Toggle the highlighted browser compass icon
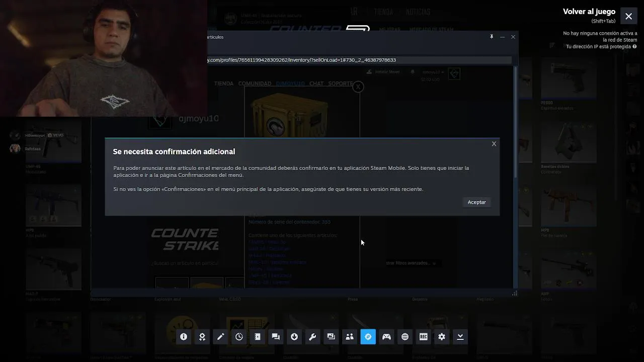Image resolution: width=644 pixels, height=362 pixels. pos(368,337)
